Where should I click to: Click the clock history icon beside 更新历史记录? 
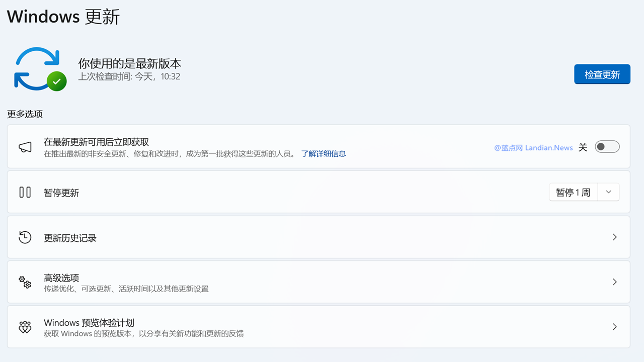[25, 237]
